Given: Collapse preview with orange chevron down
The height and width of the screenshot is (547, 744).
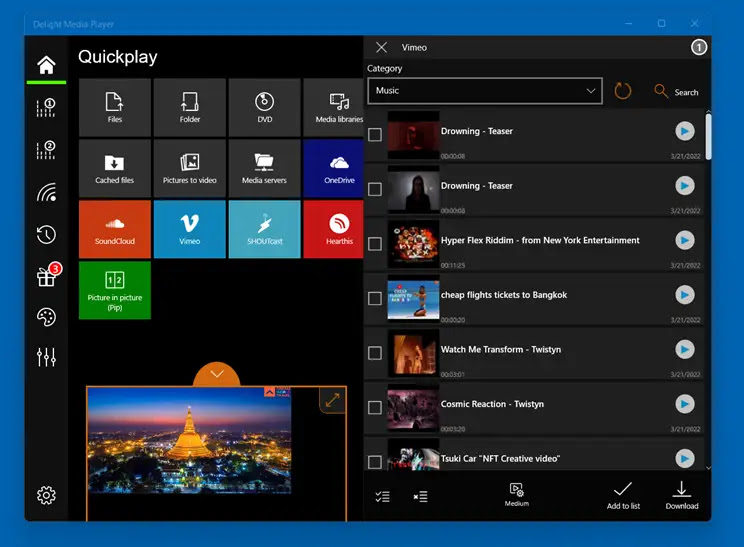Looking at the screenshot, I should pyautogui.click(x=217, y=374).
